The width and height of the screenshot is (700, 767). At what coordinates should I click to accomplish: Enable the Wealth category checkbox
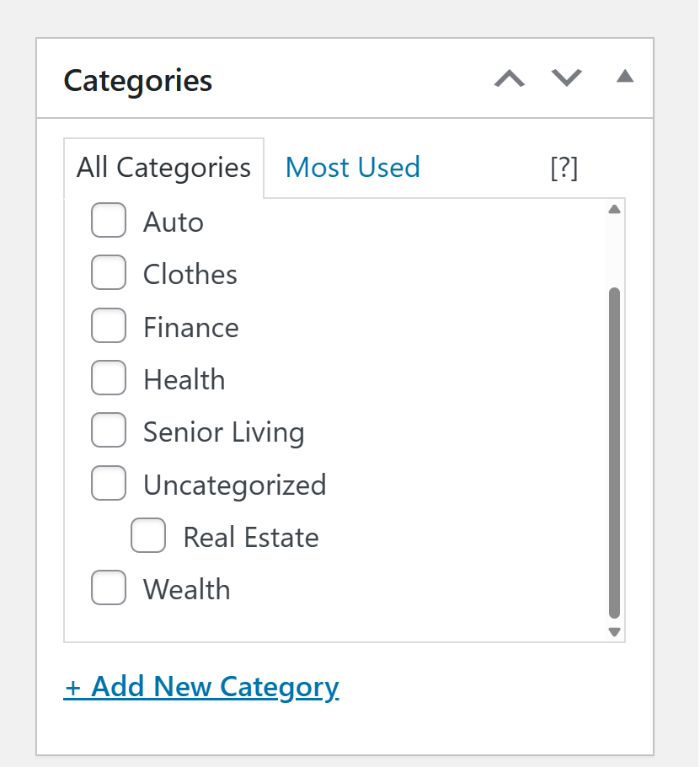(x=109, y=588)
